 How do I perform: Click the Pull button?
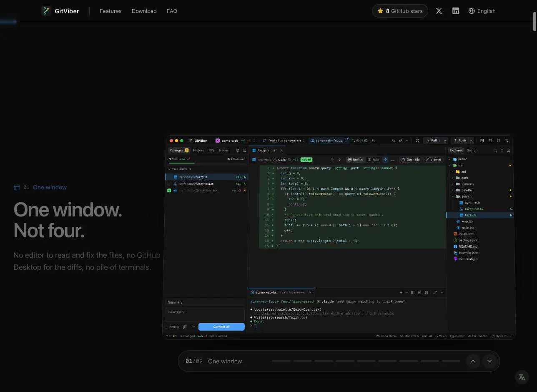[433, 141]
